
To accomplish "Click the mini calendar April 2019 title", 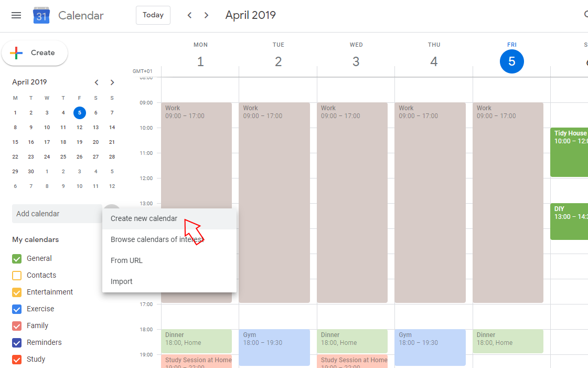I will coord(29,82).
